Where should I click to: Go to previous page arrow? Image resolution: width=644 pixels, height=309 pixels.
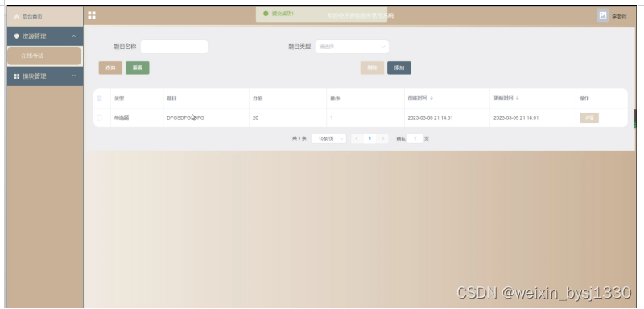click(357, 138)
